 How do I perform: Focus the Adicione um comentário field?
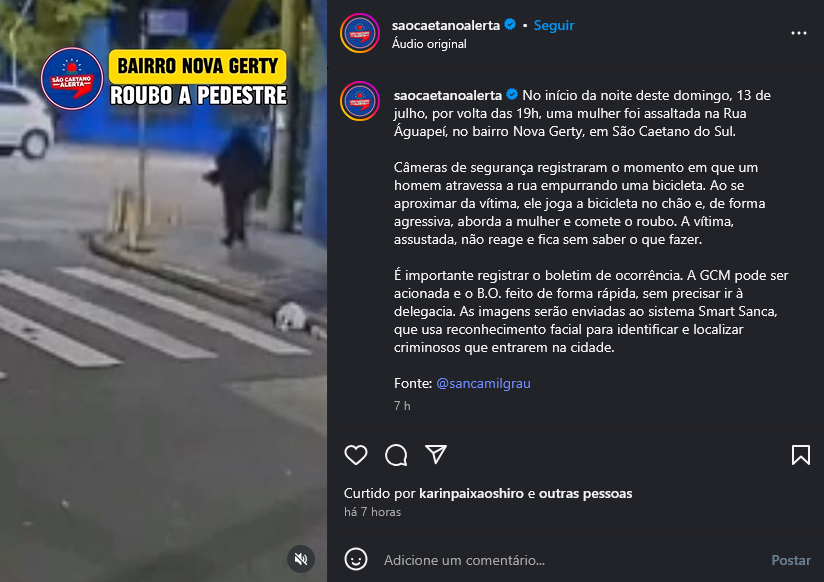pyautogui.click(x=570, y=560)
